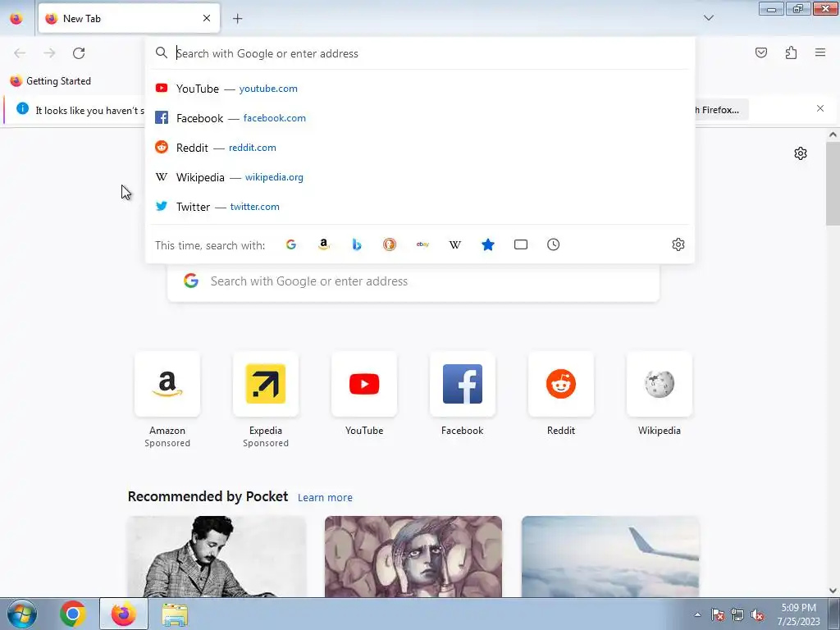
Task: Search this time with eBay
Action: click(422, 244)
